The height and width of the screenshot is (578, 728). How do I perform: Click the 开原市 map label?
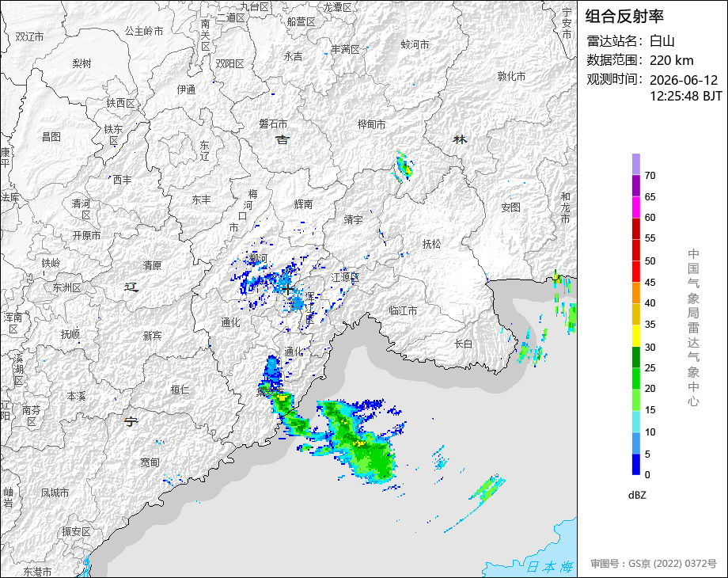(x=86, y=236)
